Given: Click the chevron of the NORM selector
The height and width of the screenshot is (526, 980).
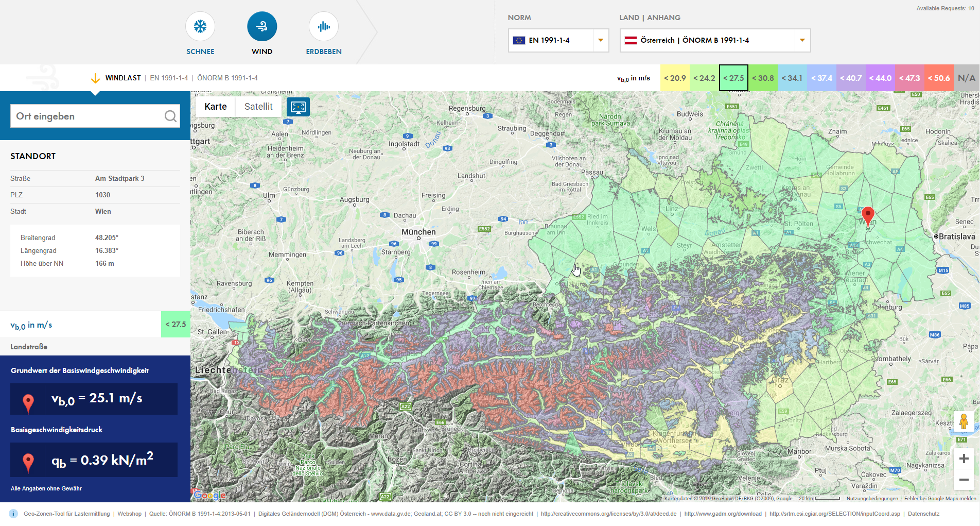Looking at the screenshot, I should click(x=600, y=40).
